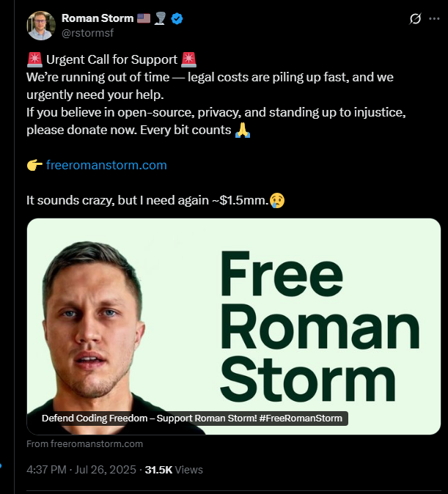Open the 31.5K Views count
This screenshot has height=494, width=448.
pyautogui.click(x=174, y=470)
